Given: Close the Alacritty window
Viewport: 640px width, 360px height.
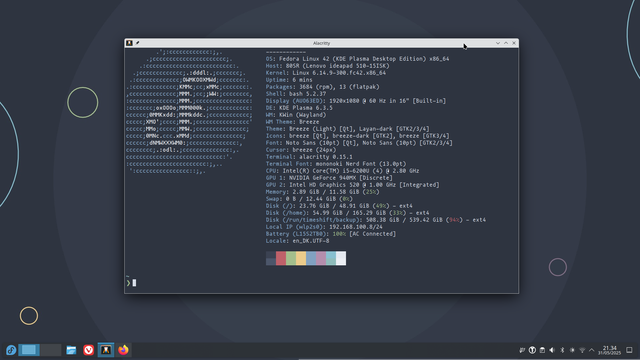Looking at the screenshot, I should point(514,43).
